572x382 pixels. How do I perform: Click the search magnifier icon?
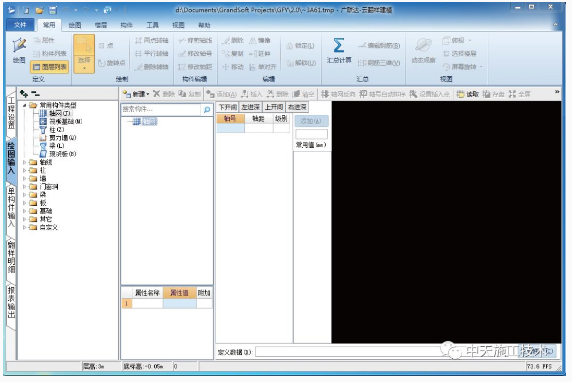[x=207, y=109]
